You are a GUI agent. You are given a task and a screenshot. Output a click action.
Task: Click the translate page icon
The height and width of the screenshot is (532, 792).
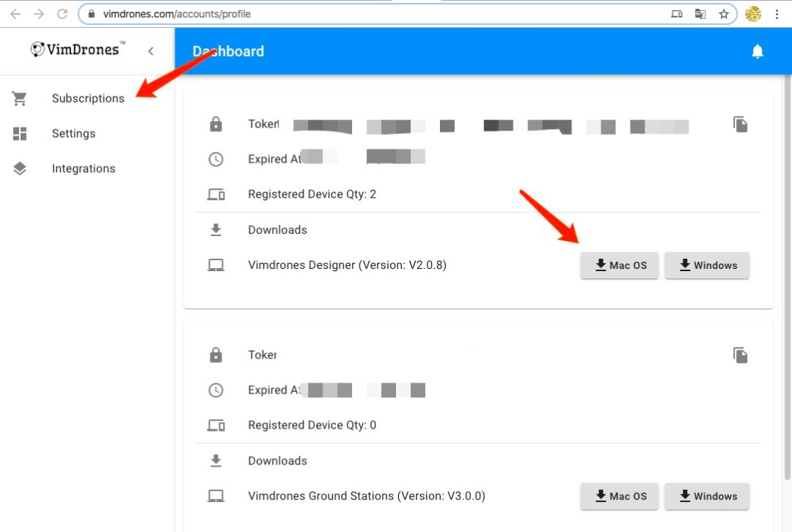coord(700,14)
